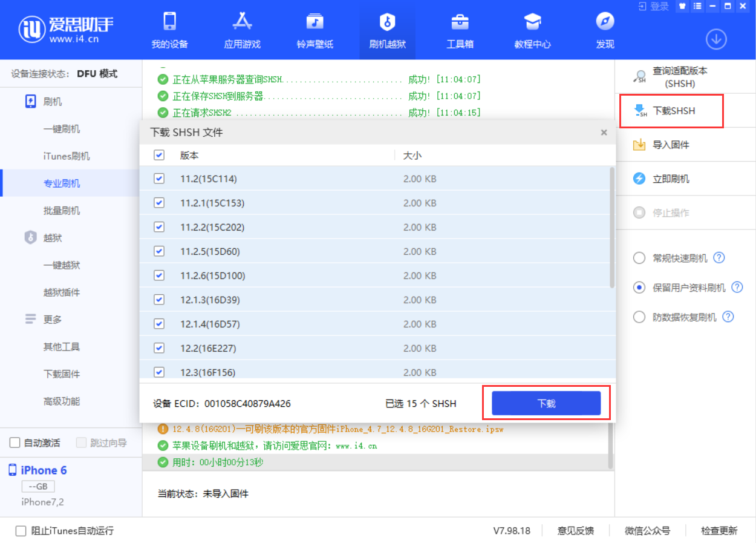Click the SHSH list vertical scrollbar

[x=612, y=227]
